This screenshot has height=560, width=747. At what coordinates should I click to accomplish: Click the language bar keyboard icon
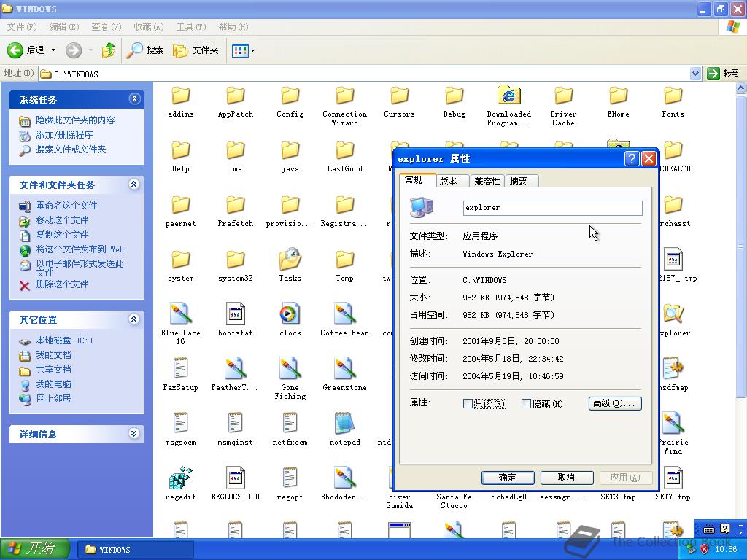[709, 529]
